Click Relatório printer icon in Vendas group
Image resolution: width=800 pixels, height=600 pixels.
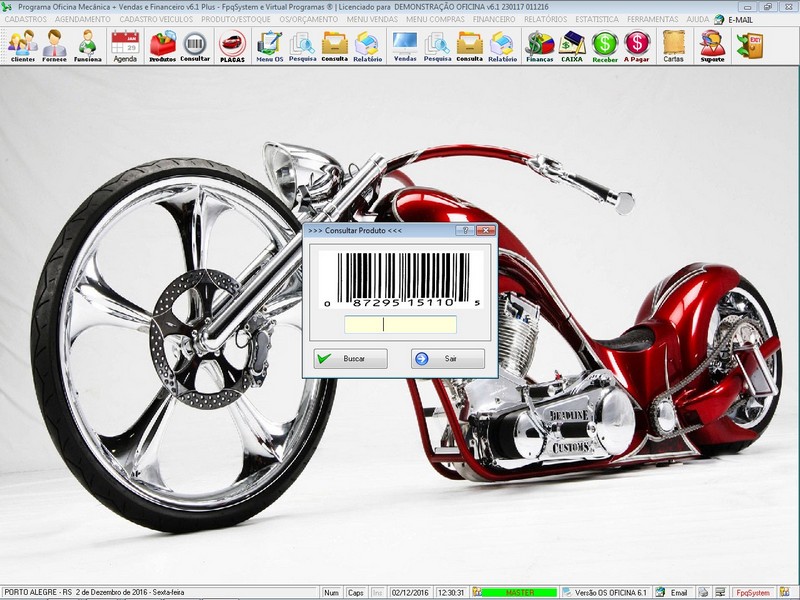[x=503, y=46]
